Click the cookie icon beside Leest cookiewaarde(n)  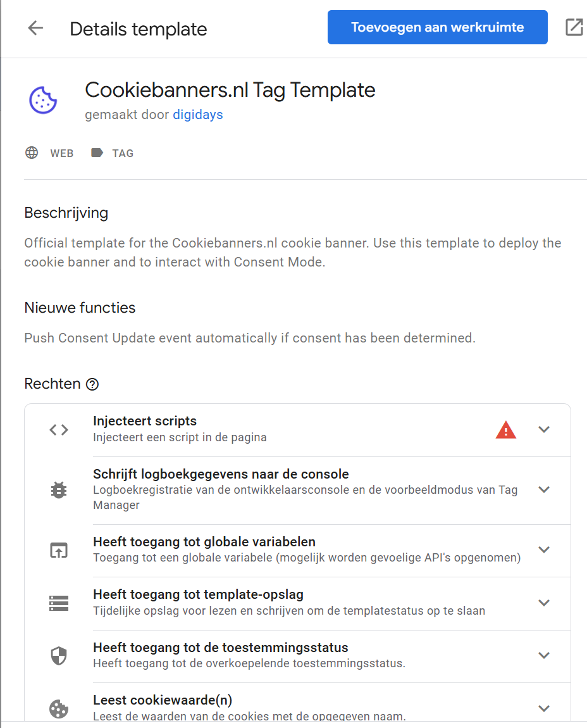click(59, 708)
